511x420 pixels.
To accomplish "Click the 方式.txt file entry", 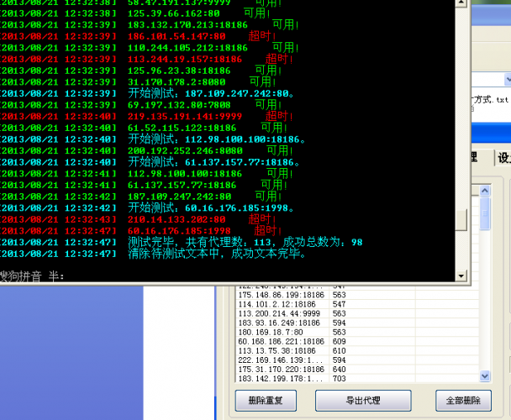I will 491,98.
